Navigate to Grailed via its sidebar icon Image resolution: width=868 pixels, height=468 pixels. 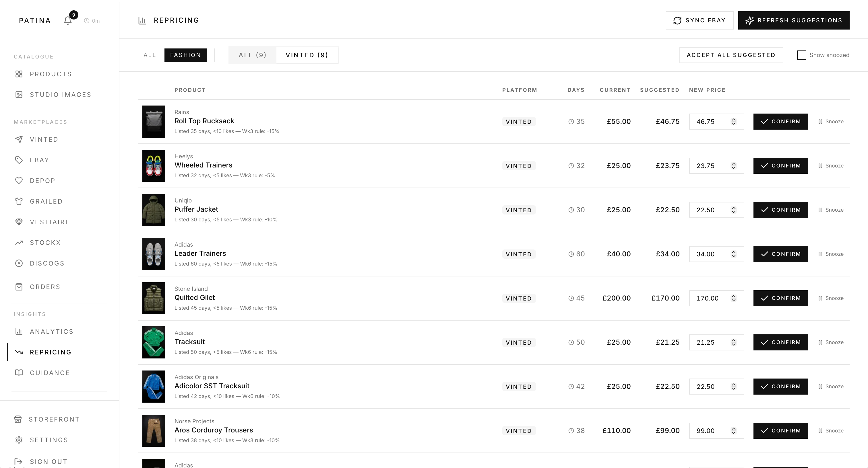coord(19,201)
